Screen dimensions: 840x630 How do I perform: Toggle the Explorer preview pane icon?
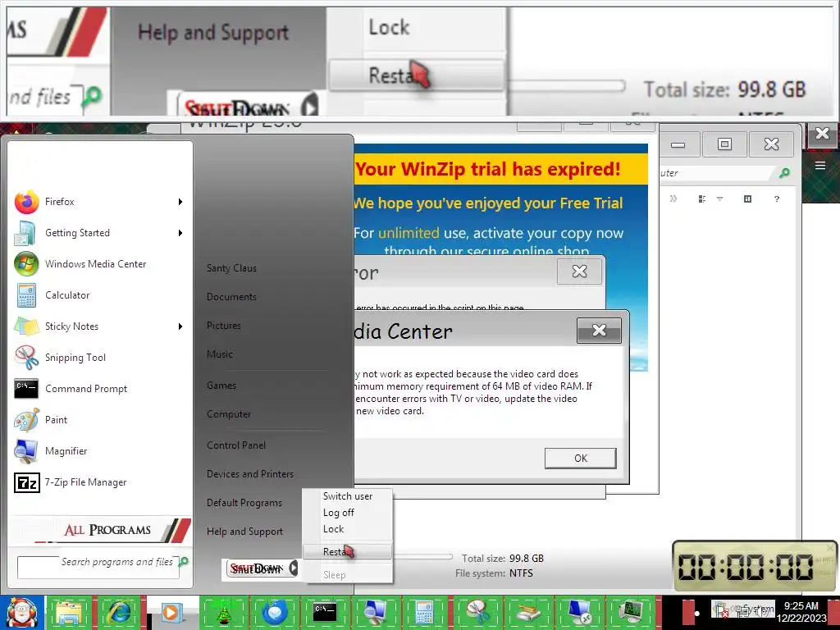[748, 199]
